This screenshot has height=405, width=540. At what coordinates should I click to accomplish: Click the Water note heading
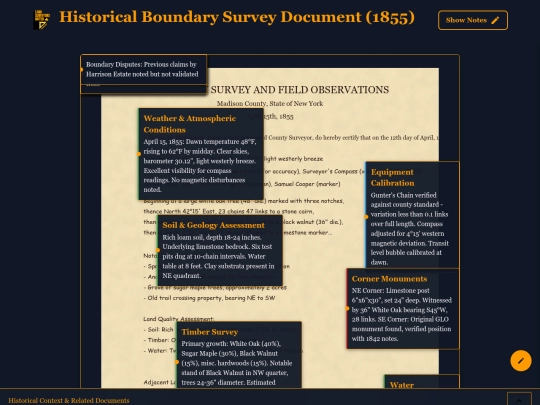tap(402, 385)
